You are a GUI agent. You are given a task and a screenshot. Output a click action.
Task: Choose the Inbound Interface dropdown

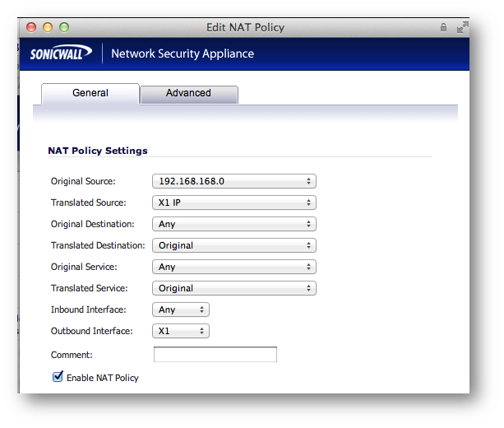pos(181,309)
